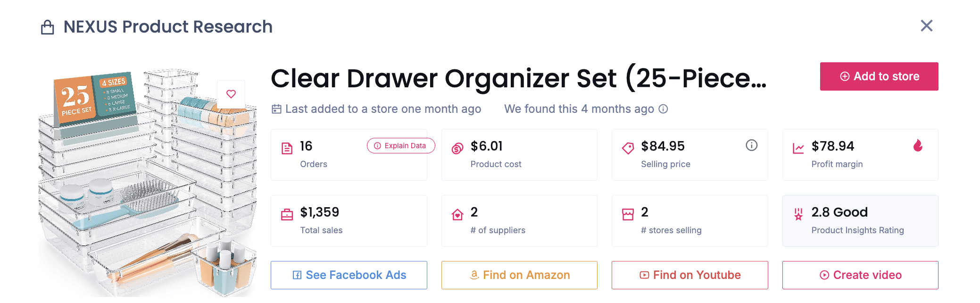Click the shopping bag icon next to NEXUS Product Research

click(47, 26)
